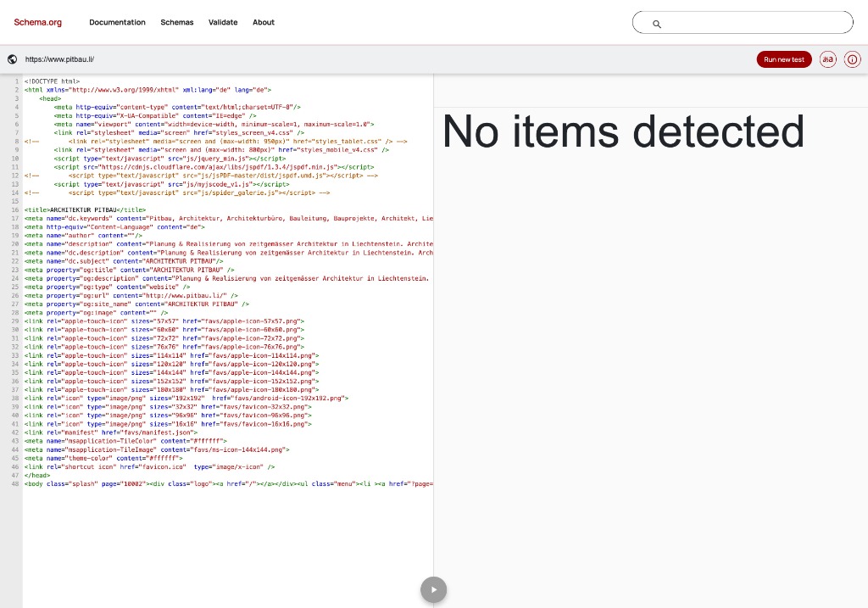Click the No items detected heading
Viewport: 868px width, 608px height.
(623, 131)
